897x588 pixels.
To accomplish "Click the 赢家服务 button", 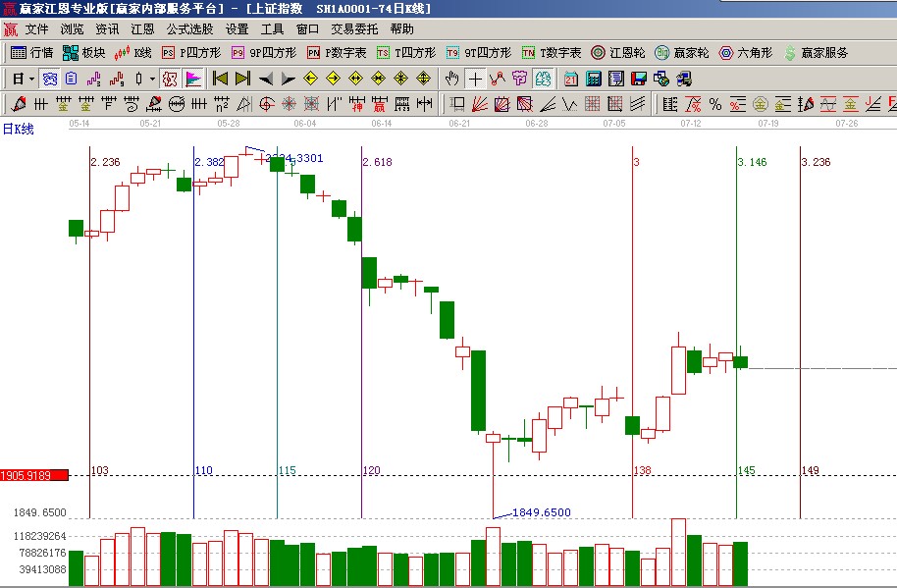I will tap(816, 52).
